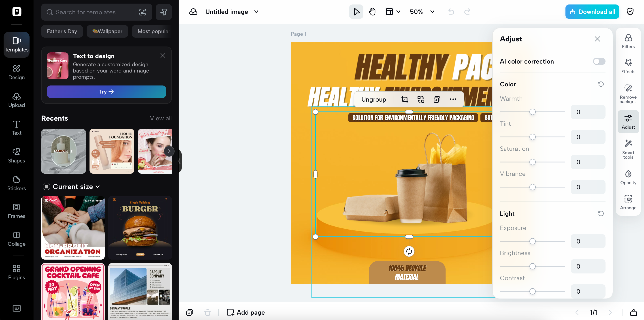Open the layout resize dropdown
The image size is (644, 320).
click(393, 12)
